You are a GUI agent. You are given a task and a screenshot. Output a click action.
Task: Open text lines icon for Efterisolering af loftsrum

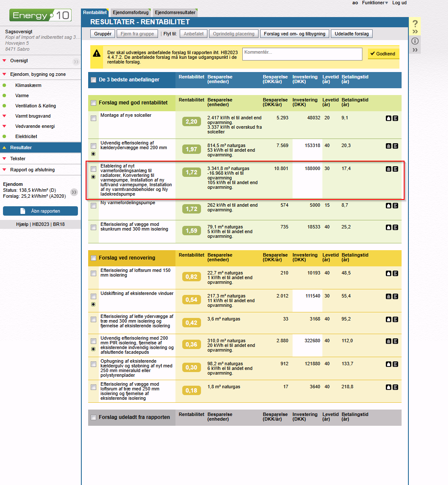(395, 273)
